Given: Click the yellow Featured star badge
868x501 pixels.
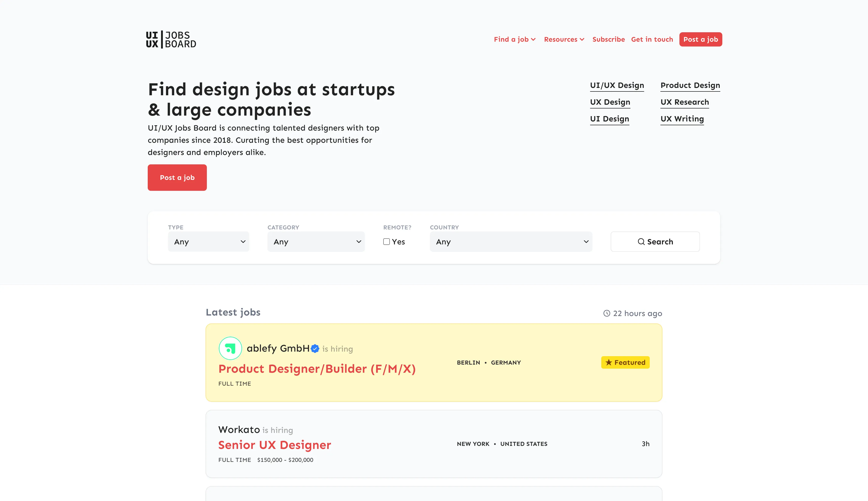Looking at the screenshot, I should point(625,362).
